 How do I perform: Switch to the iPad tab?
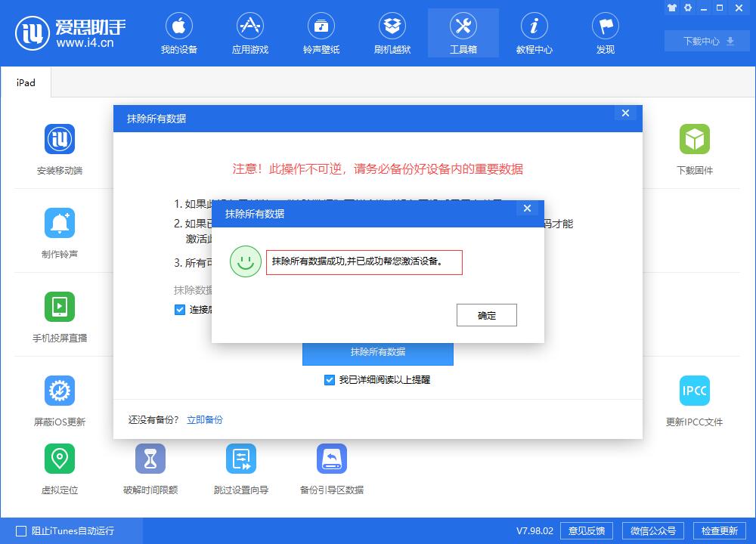click(26, 83)
